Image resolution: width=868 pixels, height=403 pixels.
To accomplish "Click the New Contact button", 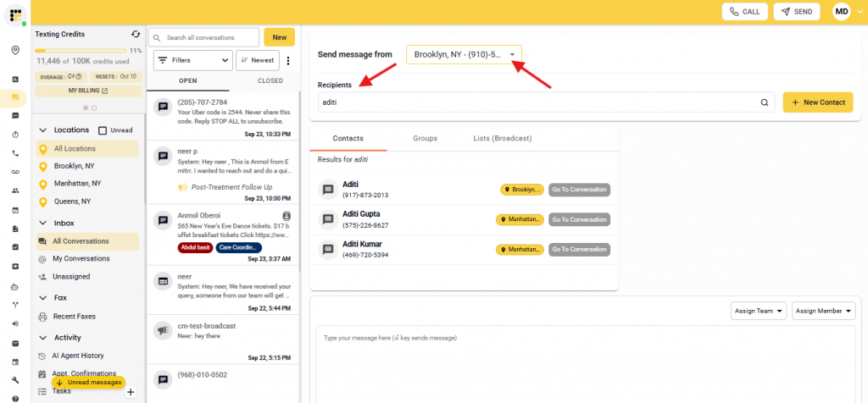I will (817, 102).
